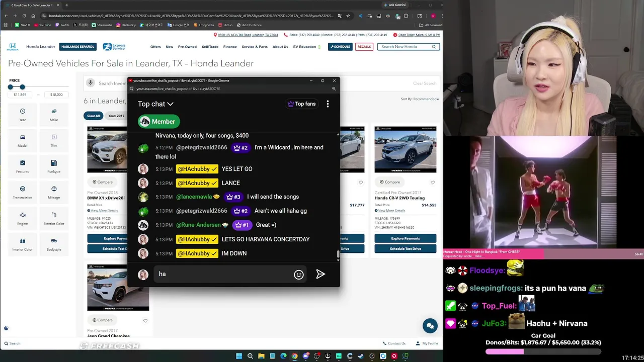This screenshot has height=362, width=644.
Task: Click the Honda logo
Action: (13, 47)
